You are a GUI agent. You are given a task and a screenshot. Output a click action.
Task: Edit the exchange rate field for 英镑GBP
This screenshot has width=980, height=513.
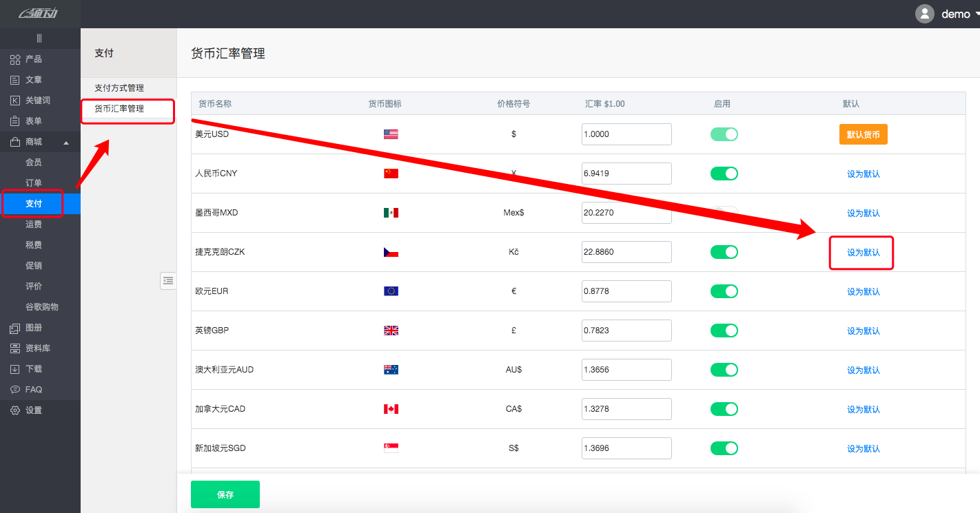coord(626,331)
